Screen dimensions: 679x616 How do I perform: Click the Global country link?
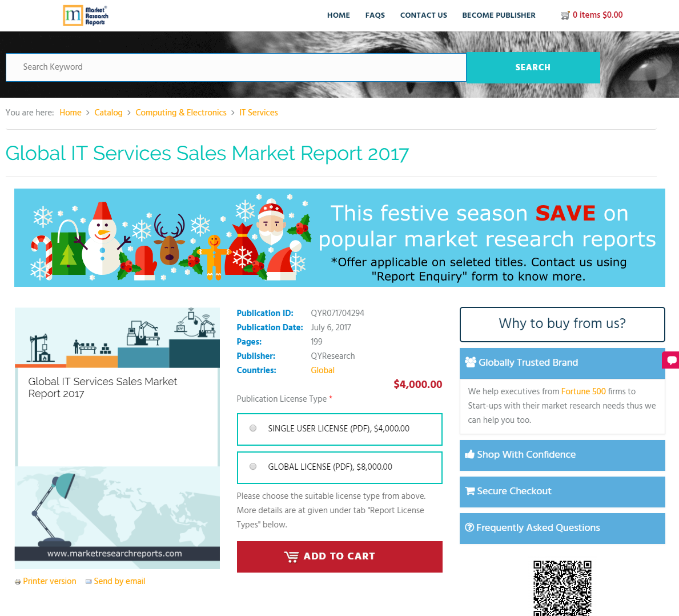coord(323,370)
